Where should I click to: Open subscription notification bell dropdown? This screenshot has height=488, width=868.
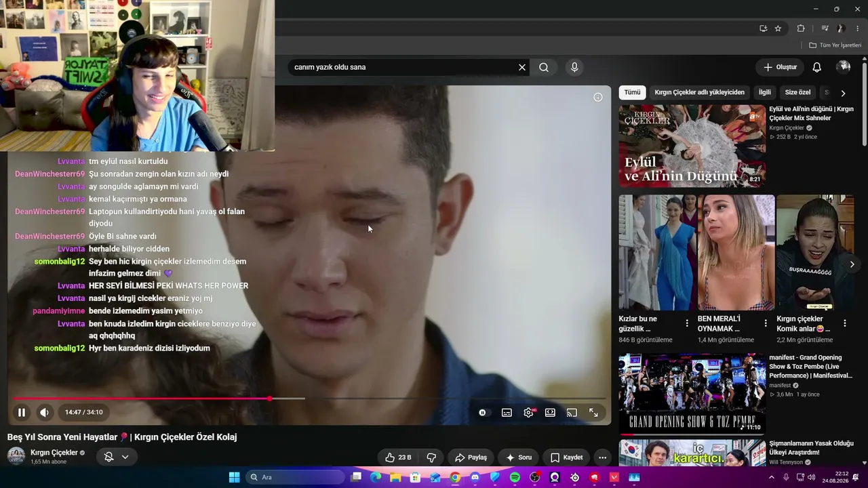click(116, 457)
